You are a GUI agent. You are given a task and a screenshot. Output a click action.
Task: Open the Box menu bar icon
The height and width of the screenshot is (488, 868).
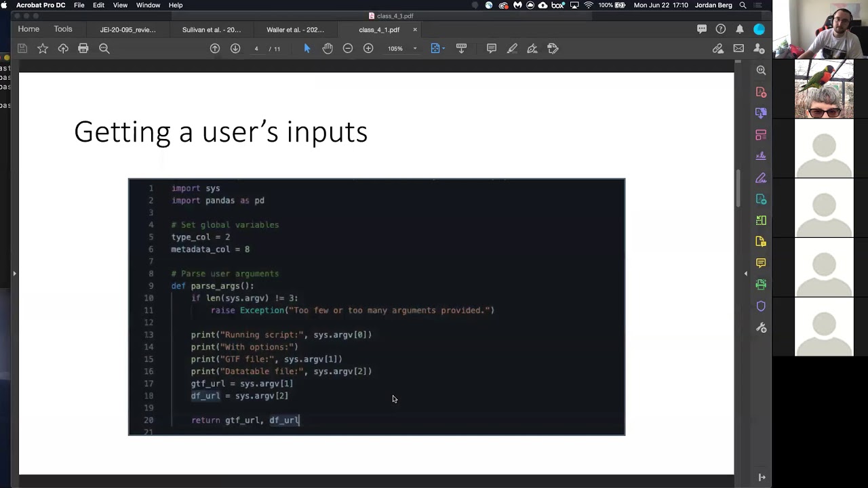(x=558, y=5)
